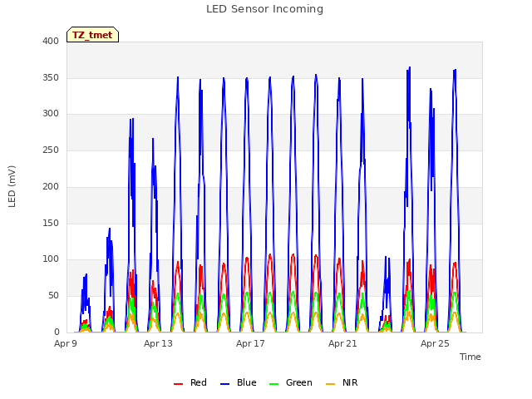Toggle the Green series legend entry
The height and width of the screenshot is (399, 532).
point(290,382)
